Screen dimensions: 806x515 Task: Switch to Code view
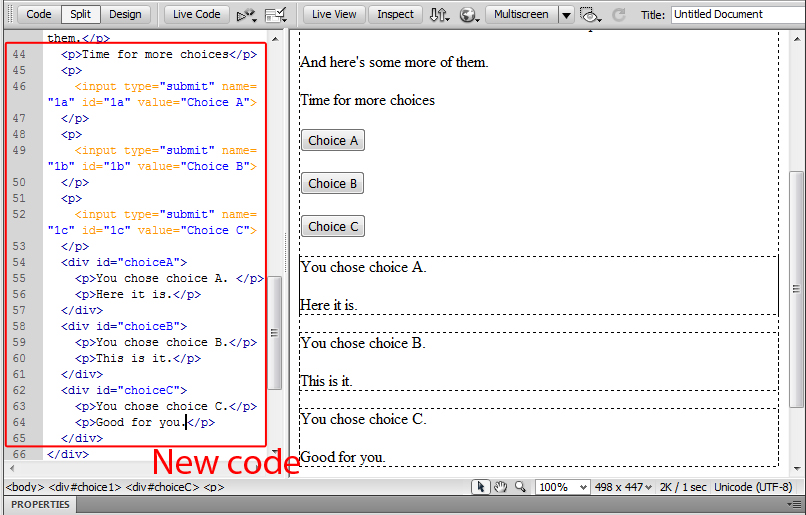tap(39, 14)
